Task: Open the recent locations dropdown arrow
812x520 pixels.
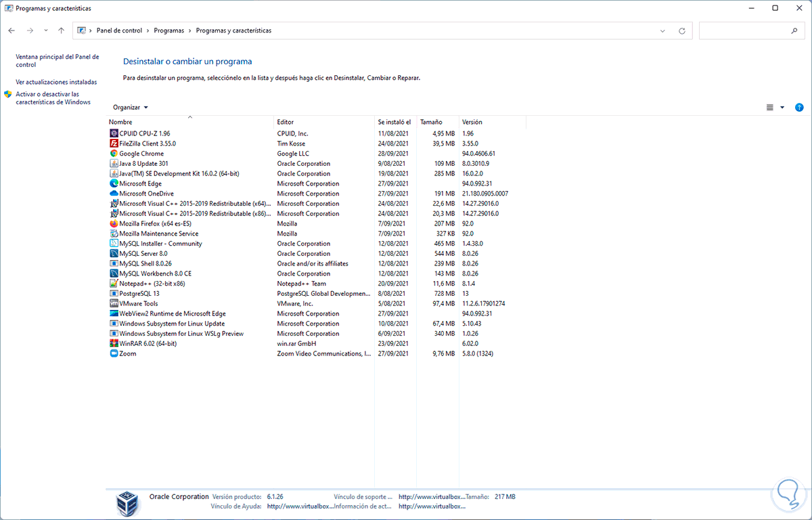Action: pyautogui.click(x=46, y=31)
